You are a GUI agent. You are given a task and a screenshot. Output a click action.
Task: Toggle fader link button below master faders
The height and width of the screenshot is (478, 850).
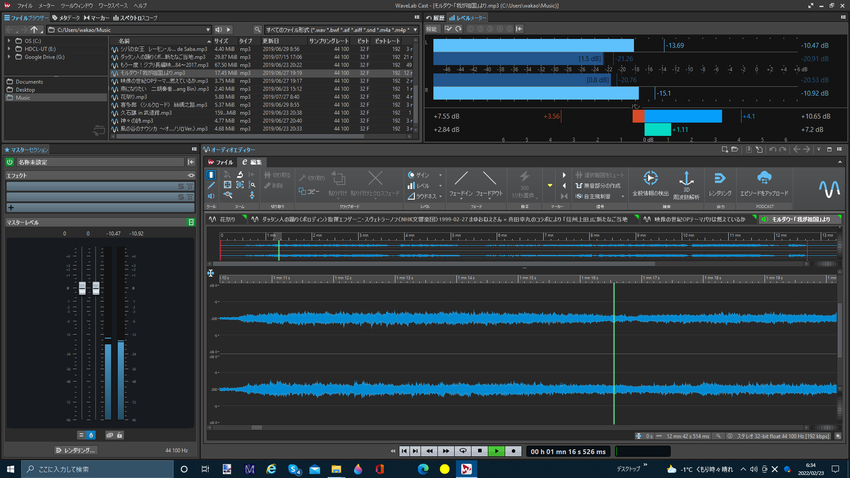tap(110, 435)
